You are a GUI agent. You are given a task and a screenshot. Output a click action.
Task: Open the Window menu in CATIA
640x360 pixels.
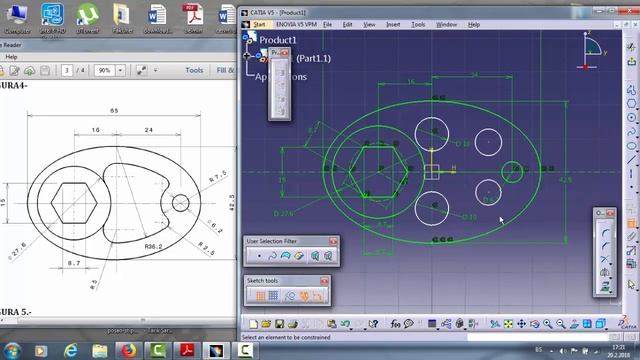(447, 24)
